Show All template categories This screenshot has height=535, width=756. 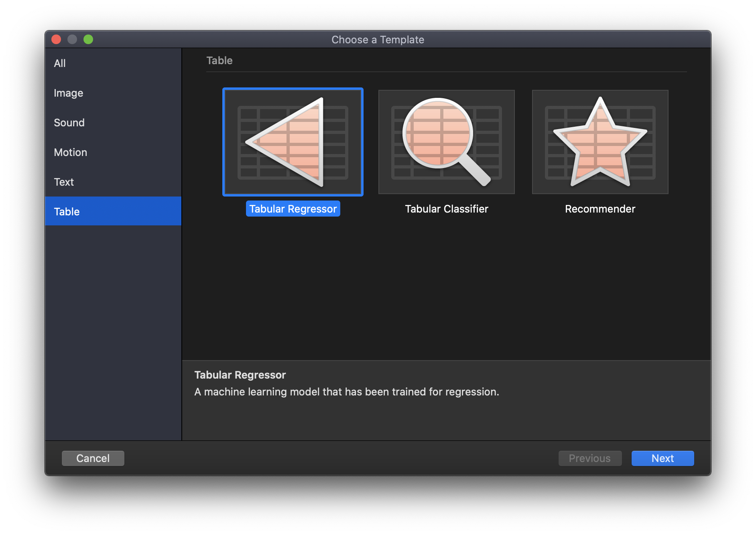pyautogui.click(x=113, y=63)
